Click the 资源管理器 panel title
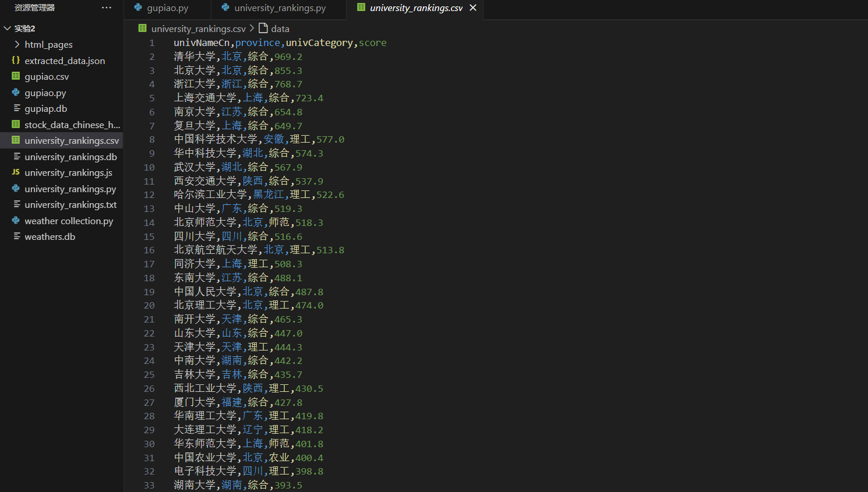Image resolution: width=868 pixels, height=492 pixels. (x=34, y=8)
